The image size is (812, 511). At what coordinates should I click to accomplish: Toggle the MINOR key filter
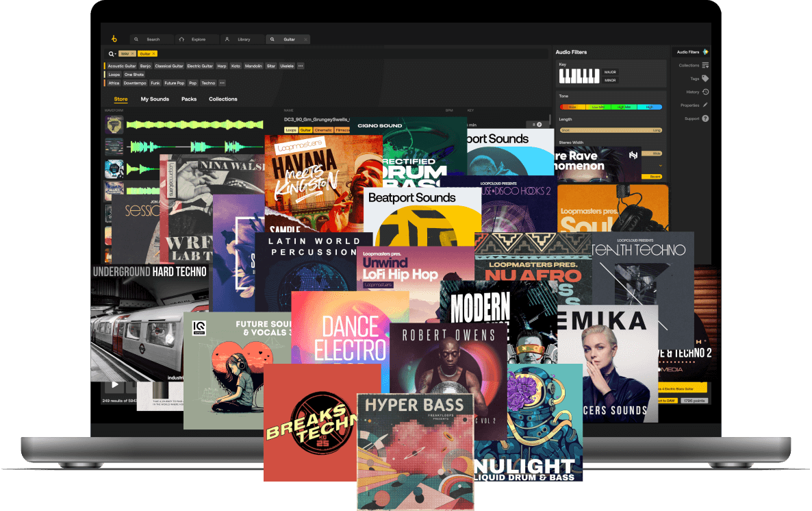[610, 80]
